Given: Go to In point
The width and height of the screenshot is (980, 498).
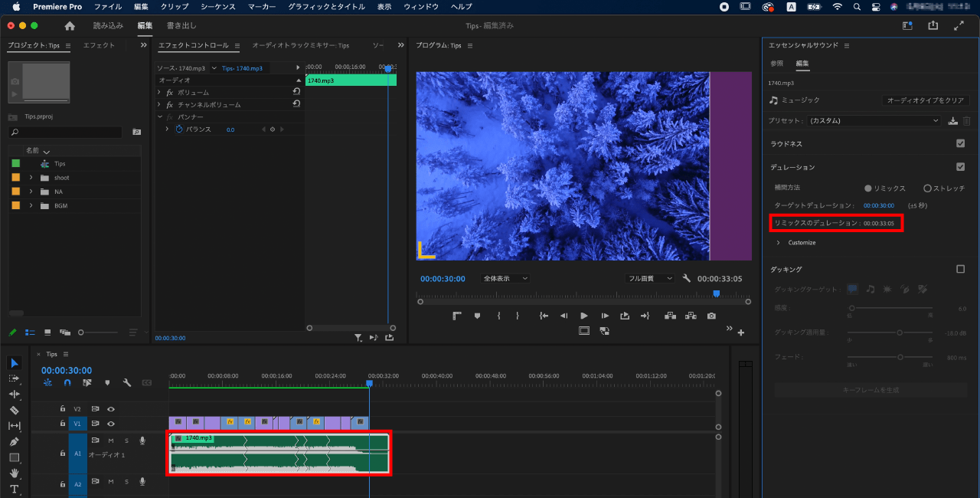Looking at the screenshot, I should 544,316.
